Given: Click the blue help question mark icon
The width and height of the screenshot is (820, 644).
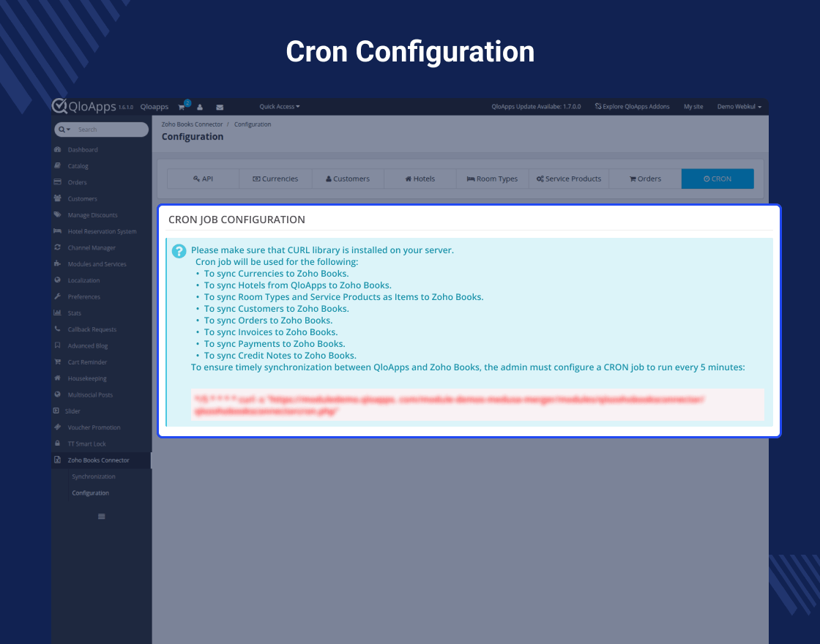Looking at the screenshot, I should tap(179, 251).
